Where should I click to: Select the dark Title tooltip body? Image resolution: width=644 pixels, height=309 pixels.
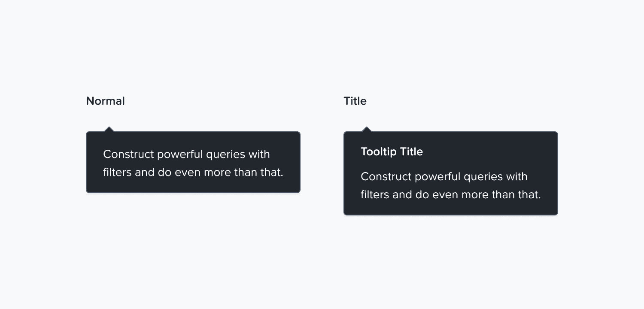(x=451, y=173)
